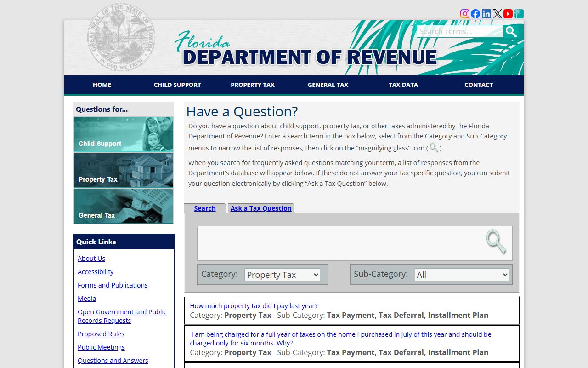Open the Accessibility quick link
The image size is (588, 368).
coord(96,272)
